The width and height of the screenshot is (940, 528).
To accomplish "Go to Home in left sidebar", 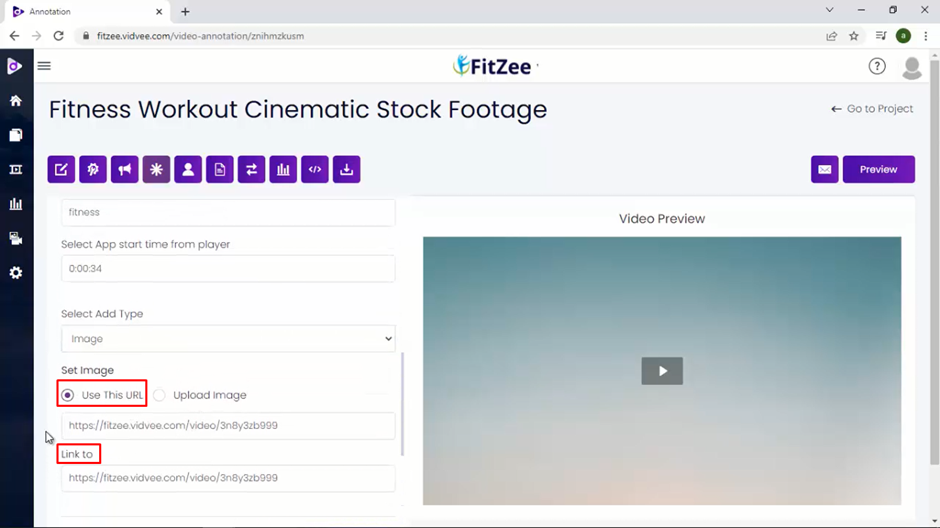I will 16,101.
